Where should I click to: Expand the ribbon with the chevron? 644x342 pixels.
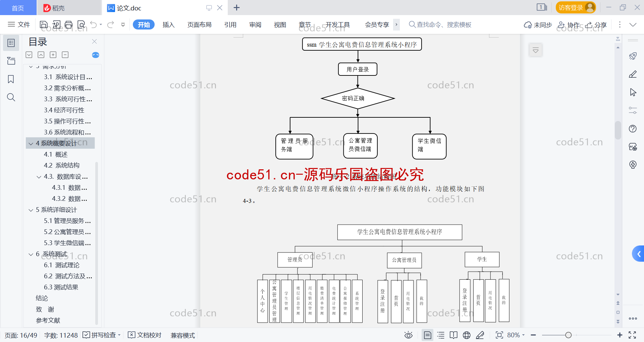tap(633, 24)
